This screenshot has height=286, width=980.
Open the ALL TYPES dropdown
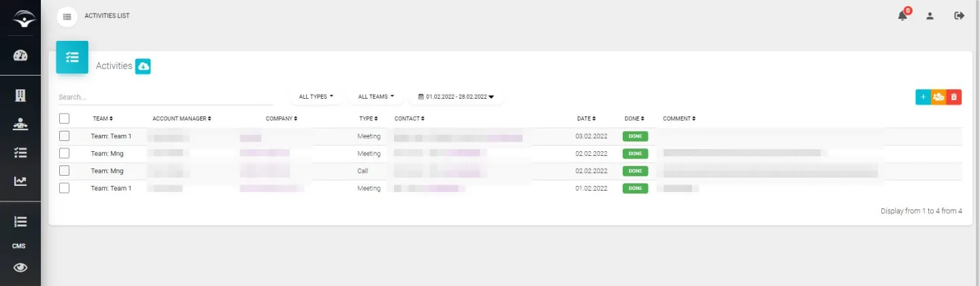point(316,97)
